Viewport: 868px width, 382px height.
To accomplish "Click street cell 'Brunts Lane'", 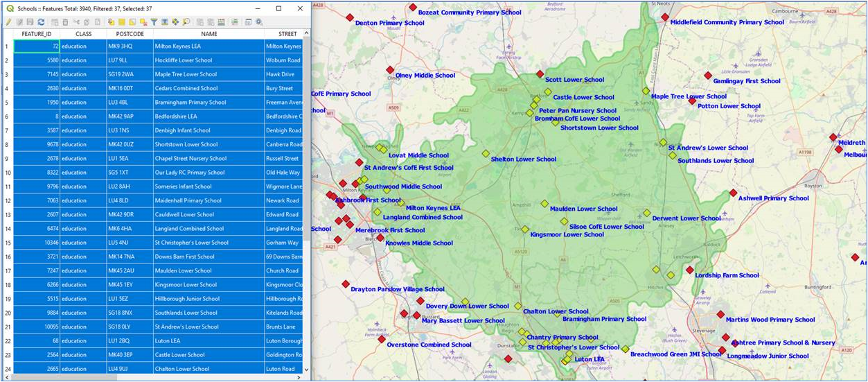I will click(283, 327).
